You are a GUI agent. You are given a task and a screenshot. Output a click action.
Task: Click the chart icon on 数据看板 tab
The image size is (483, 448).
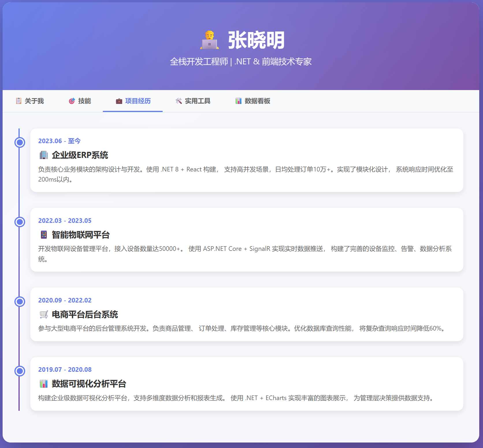(238, 101)
